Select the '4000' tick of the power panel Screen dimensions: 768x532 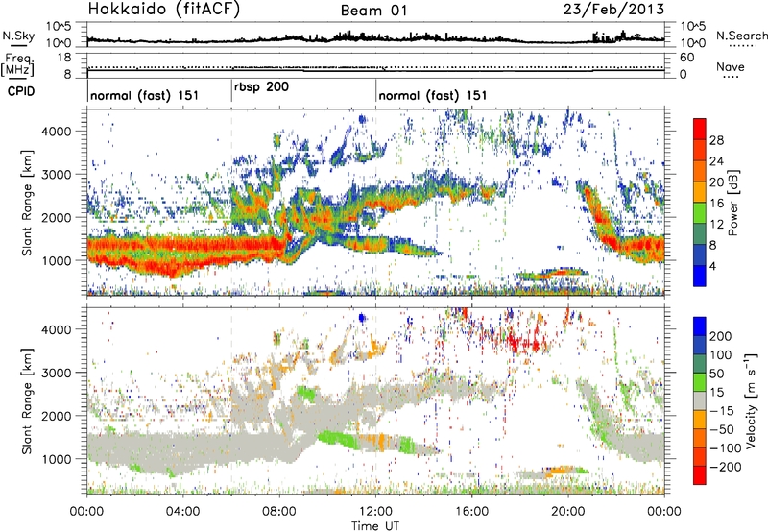[56, 132]
